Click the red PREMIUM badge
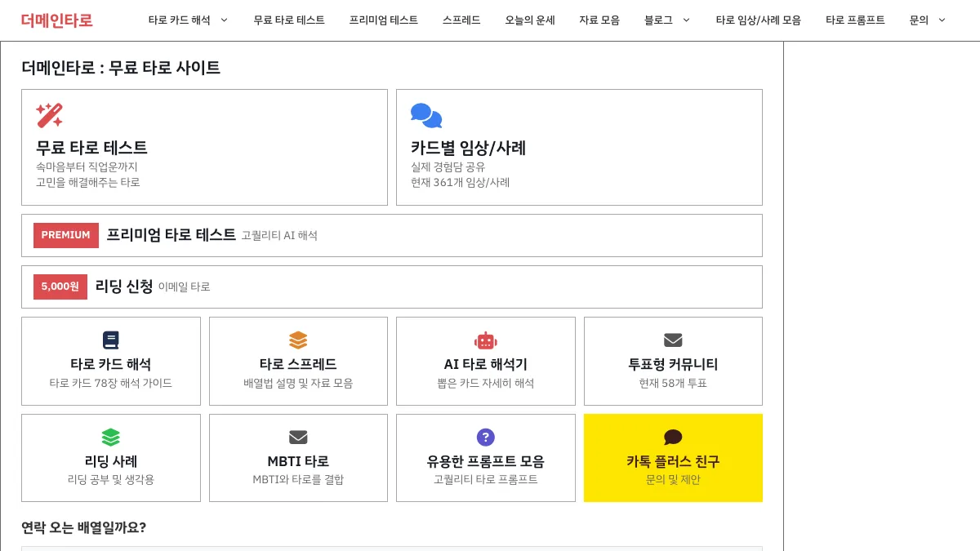Viewport: 980px width, 551px height. [x=66, y=235]
